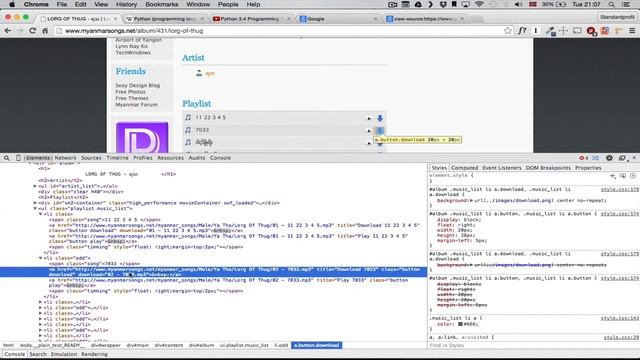Select the Computed styles tab
This screenshot has height=360, width=640.
click(x=464, y=168)
